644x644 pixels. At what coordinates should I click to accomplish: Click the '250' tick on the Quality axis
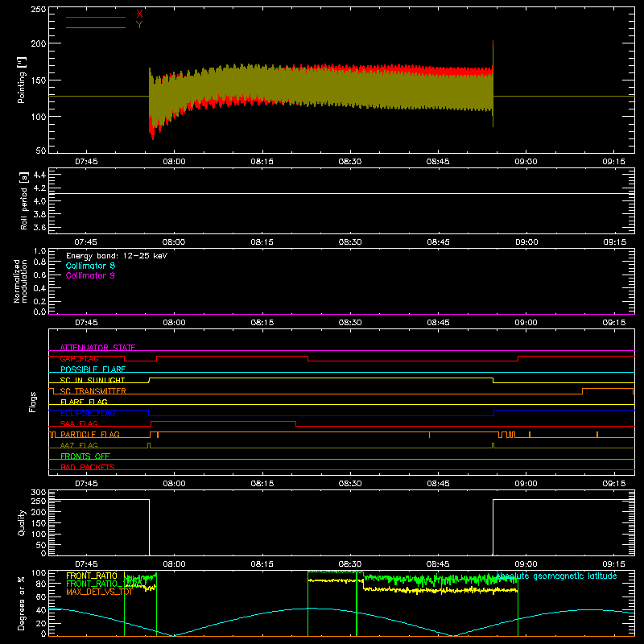tap(39, 501)
